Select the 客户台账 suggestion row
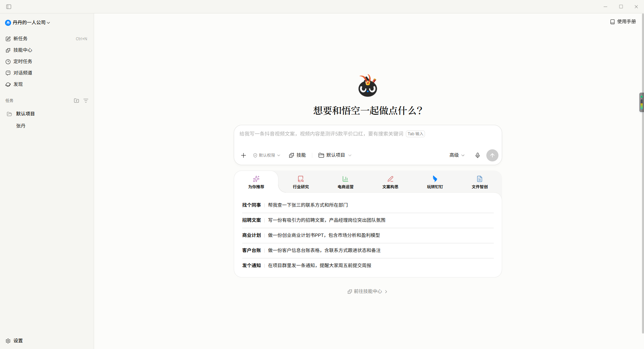 tap(368, 251)
